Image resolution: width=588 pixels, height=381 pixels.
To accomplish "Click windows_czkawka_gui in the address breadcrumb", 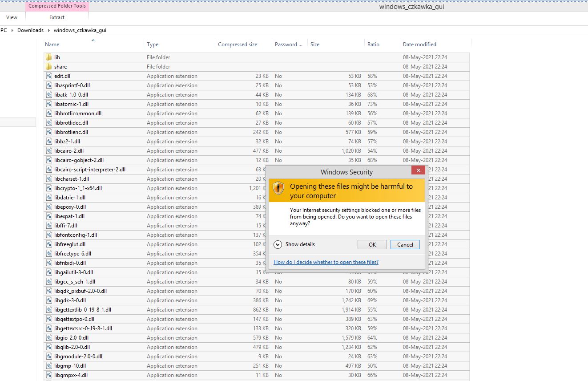I will pos(80,30).
